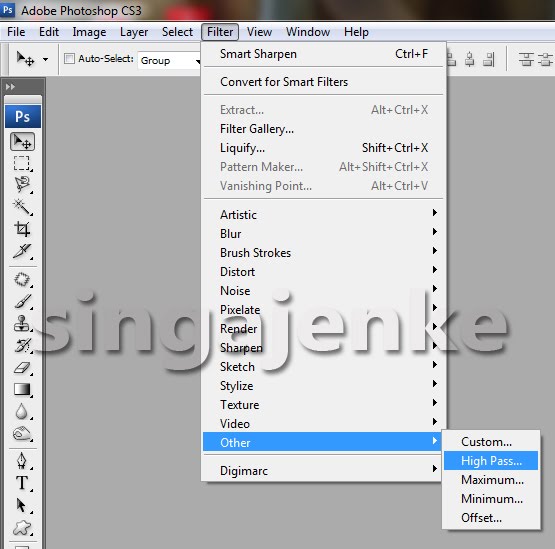Screen dimensions: 555x549
Task: Select the Eraser tool
Action: (22, 367)
